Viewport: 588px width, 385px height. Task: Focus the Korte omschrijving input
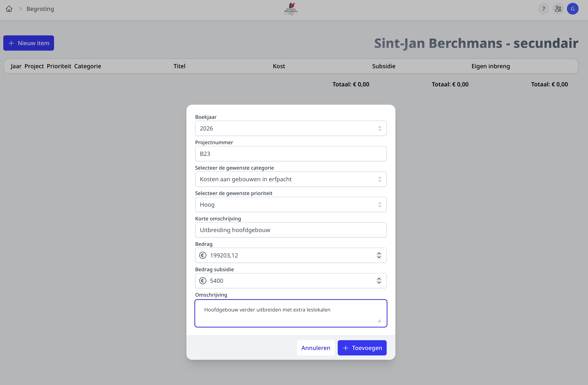(291, 230)
